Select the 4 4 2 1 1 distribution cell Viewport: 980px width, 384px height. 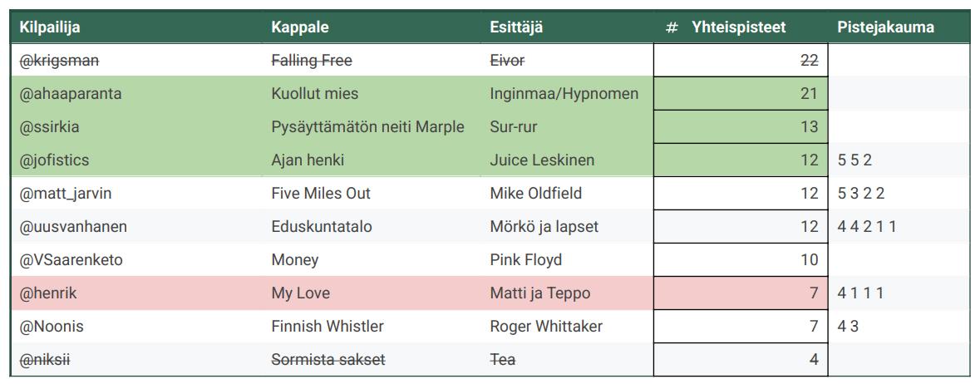click(x=867, y=227)
